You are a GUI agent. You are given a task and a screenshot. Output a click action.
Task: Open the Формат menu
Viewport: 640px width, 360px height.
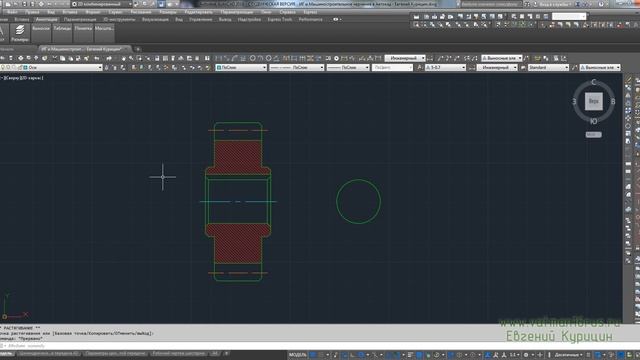(93, 12)
